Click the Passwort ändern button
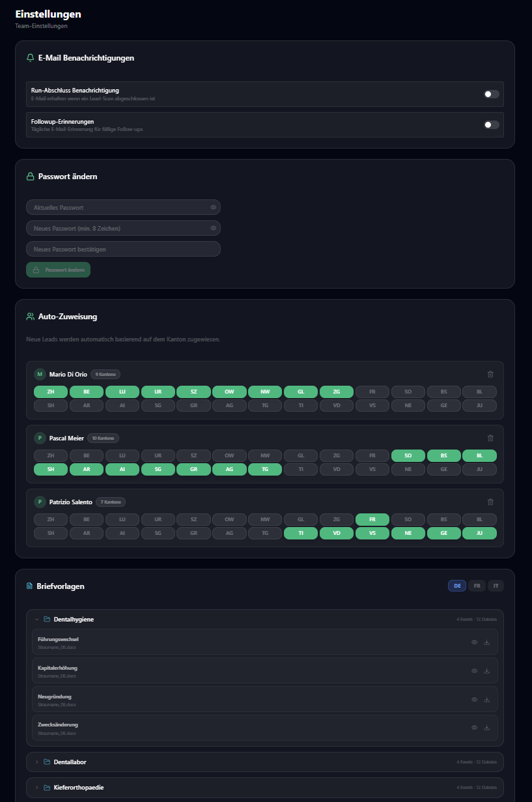This screenshot has height=802, width=532. (58, 270)
